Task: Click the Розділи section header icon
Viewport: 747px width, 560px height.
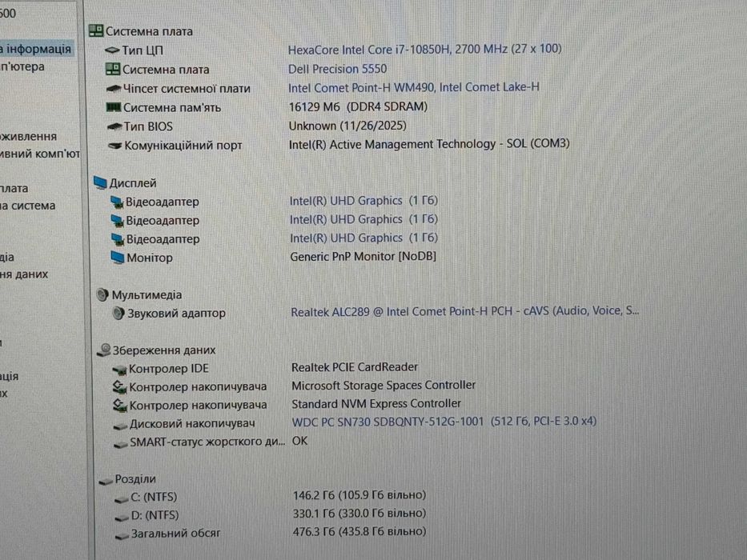Action: tap(106, 481)
